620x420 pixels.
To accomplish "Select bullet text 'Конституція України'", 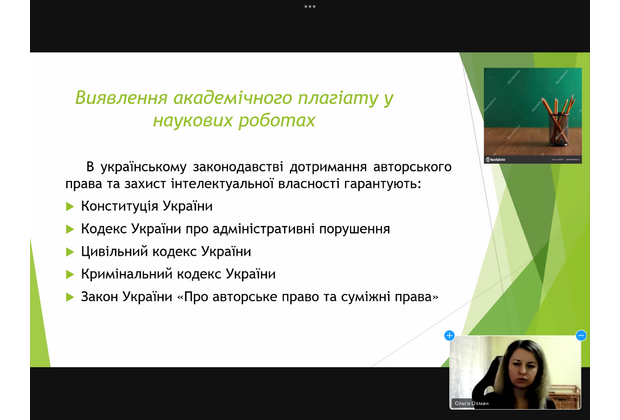I will (147, 206).
